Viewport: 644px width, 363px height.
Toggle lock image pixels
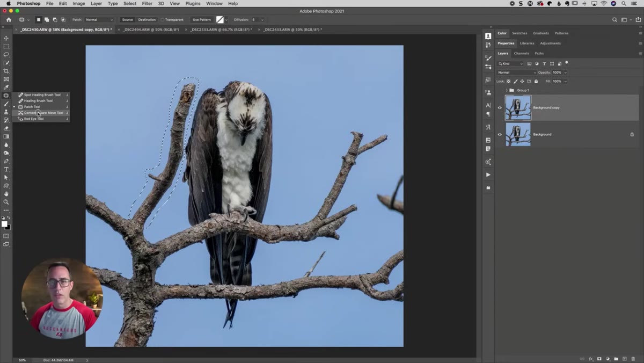coord(516,81)
